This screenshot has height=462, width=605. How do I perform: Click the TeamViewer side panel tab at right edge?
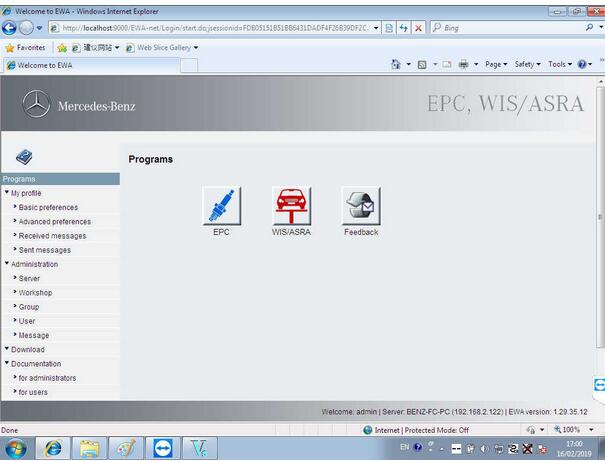tap(599, 385)
